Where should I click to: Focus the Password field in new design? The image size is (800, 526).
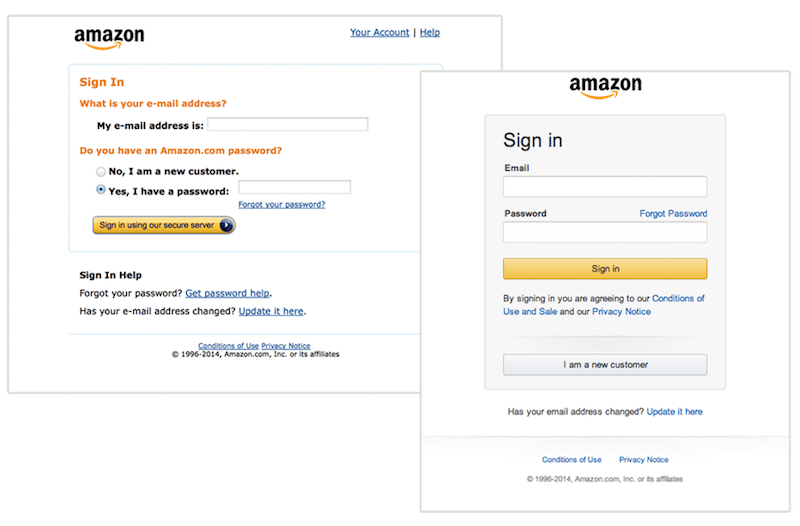click(x=605, y=232)
